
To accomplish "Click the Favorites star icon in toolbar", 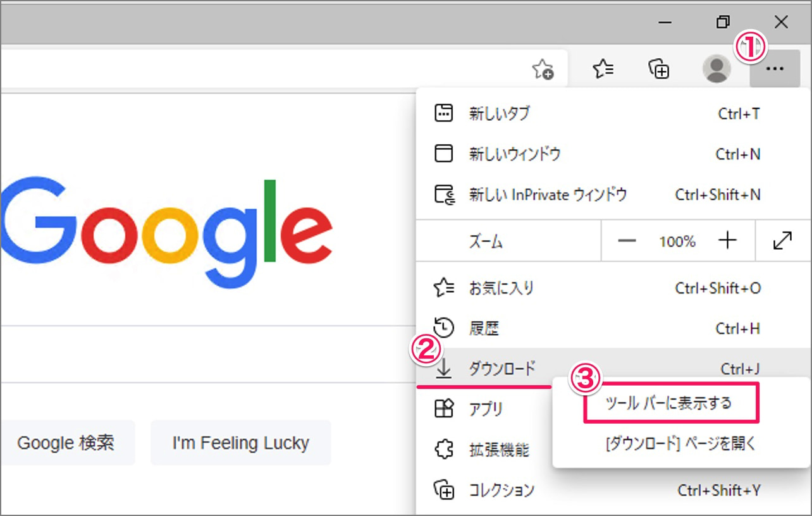I will point(603,68).
